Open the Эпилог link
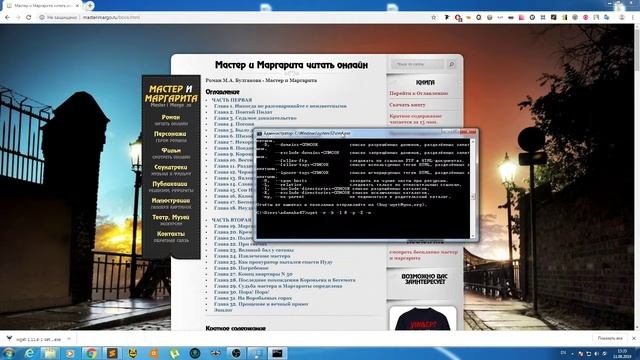The height and width of the screenshot is (360, 640). coord(223,310)
